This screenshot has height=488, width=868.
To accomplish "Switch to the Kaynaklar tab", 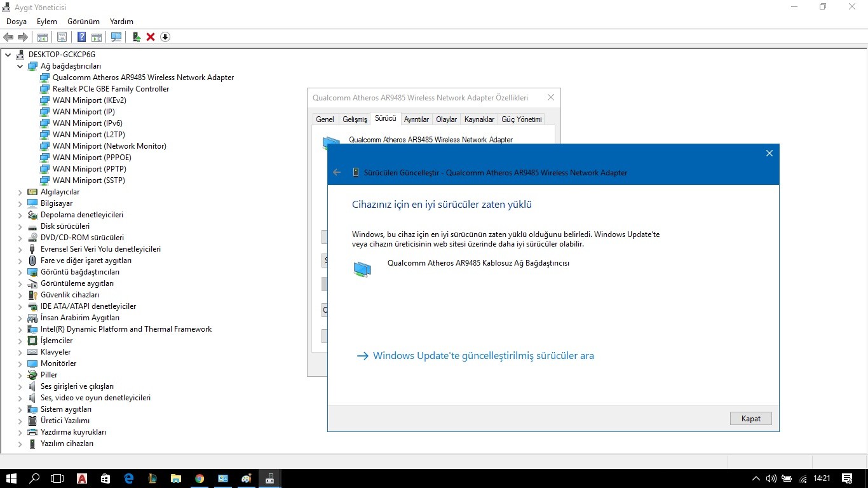I will (x=479, y=119).
